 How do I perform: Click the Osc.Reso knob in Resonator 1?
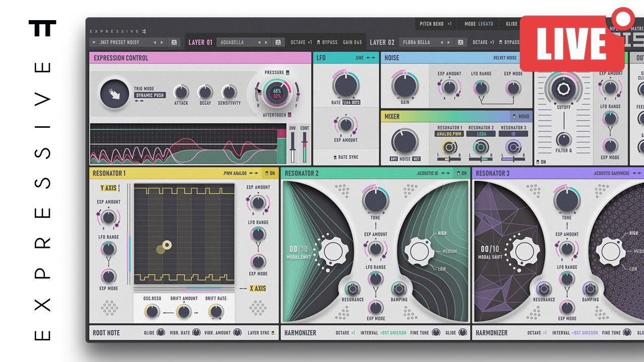152,311
